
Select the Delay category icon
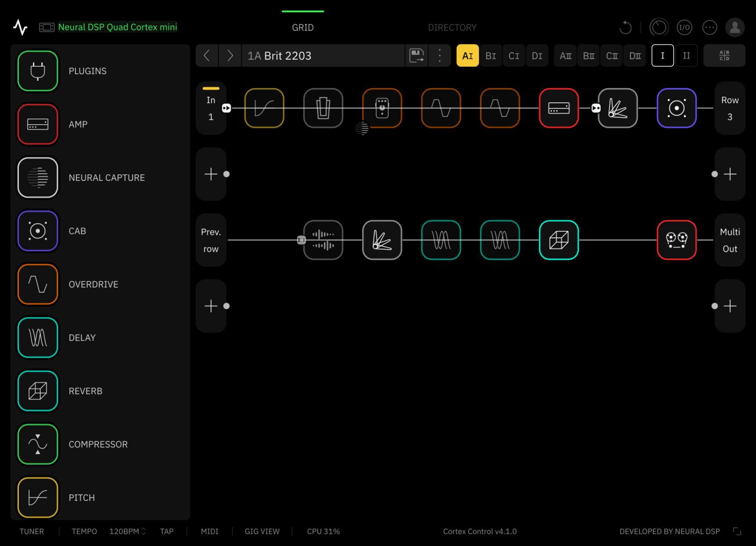coord(38,338)
